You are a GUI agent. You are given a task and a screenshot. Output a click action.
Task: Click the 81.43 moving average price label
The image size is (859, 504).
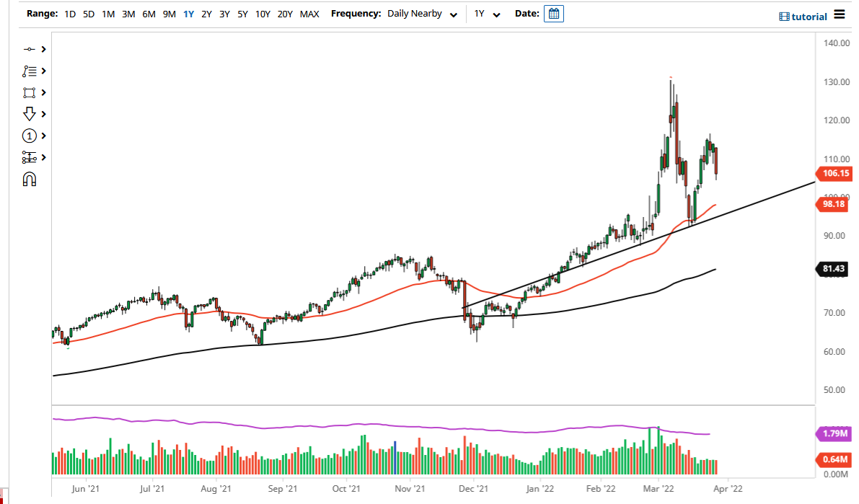833,268
